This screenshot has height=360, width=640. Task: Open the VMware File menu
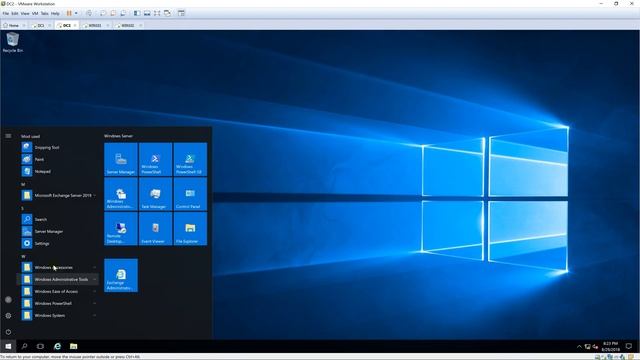click(6, 13)
